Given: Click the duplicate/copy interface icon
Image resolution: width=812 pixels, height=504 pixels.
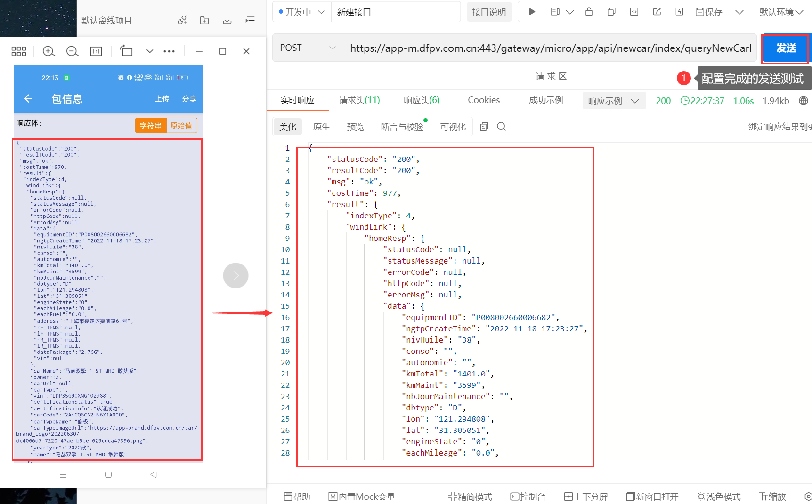Looking at the screenshot, I should tap(611, 12).
